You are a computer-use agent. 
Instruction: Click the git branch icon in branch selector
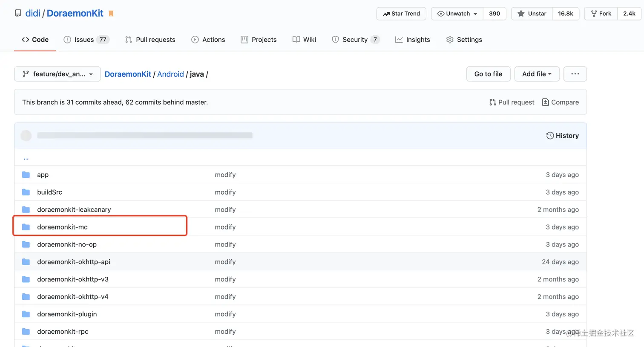26,74
